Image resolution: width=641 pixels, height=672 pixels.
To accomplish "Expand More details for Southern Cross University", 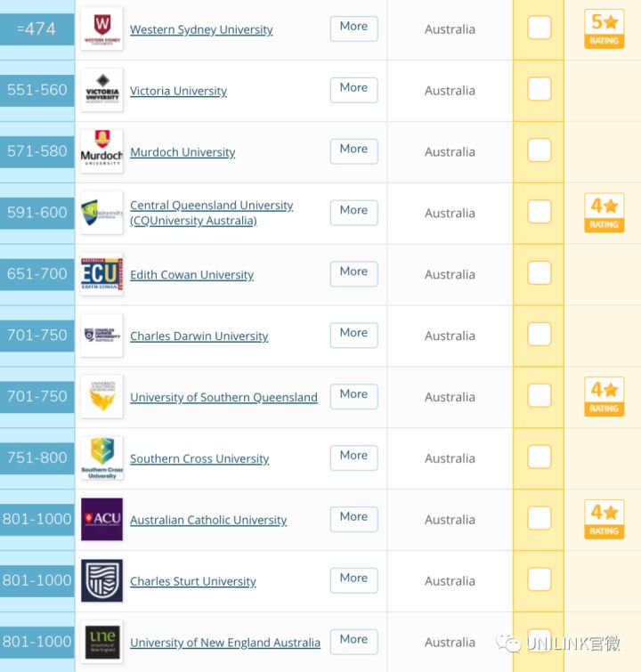I will coord(353,457).
